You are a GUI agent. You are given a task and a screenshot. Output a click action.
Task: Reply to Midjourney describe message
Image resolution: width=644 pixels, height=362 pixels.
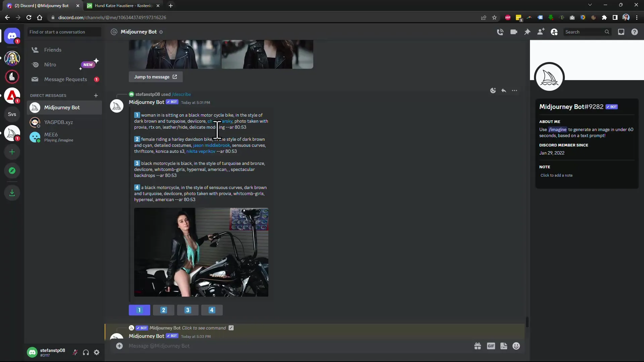[504, 90]
